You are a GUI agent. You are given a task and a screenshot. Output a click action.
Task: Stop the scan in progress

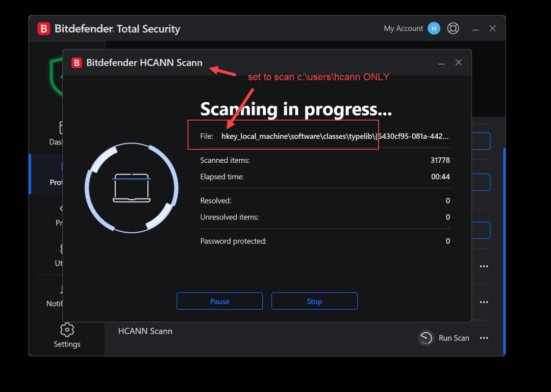click(x=314, y=301)
